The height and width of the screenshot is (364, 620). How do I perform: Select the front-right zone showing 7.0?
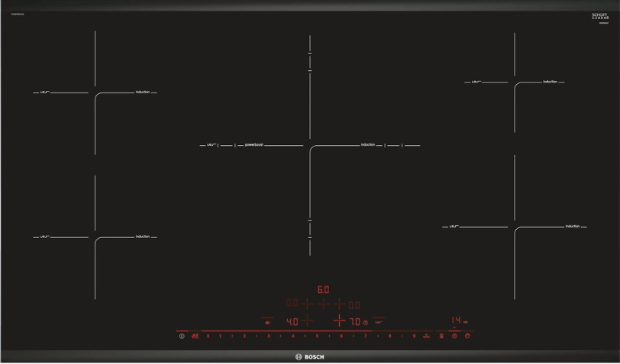354,322
